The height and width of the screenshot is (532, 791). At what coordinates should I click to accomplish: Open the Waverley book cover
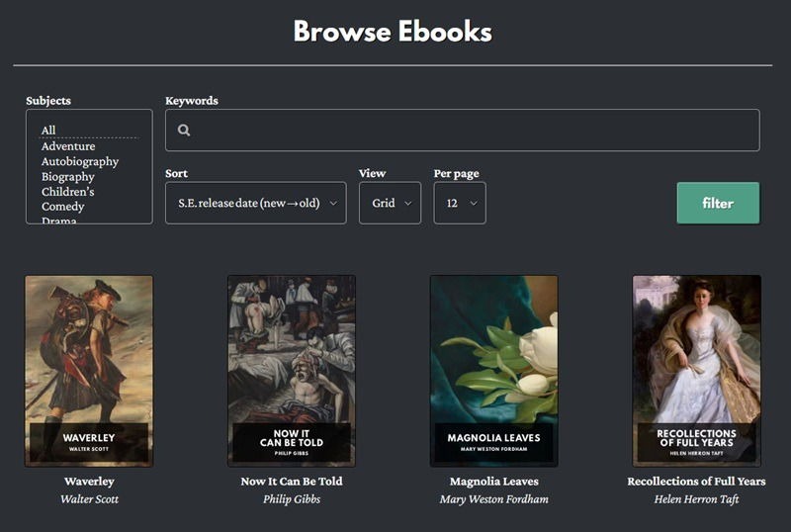[x=89, y=370]
